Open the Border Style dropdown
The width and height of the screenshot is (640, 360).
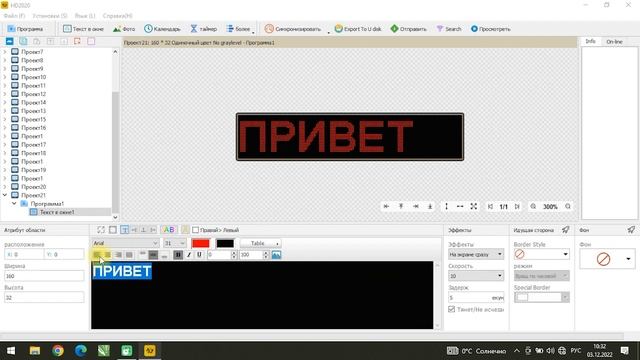pyautogui.click(x=541, y=254)
